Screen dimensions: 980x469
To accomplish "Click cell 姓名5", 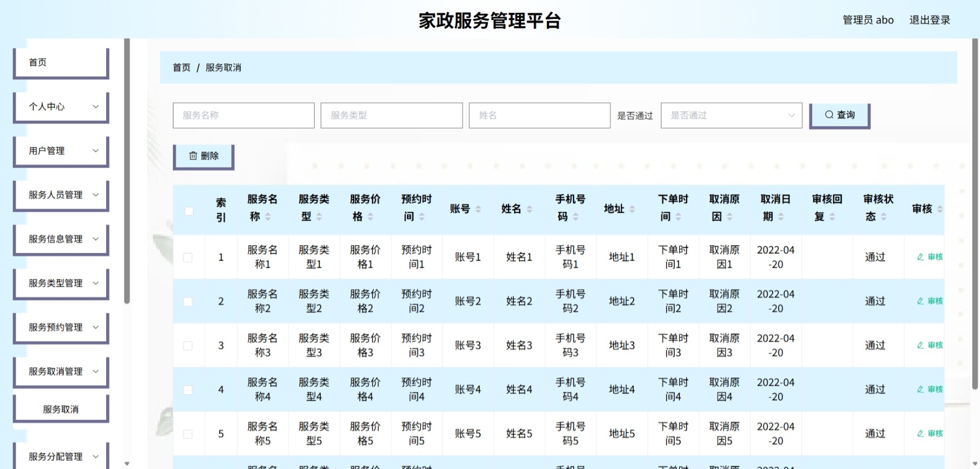I will [x=519, y=434].
